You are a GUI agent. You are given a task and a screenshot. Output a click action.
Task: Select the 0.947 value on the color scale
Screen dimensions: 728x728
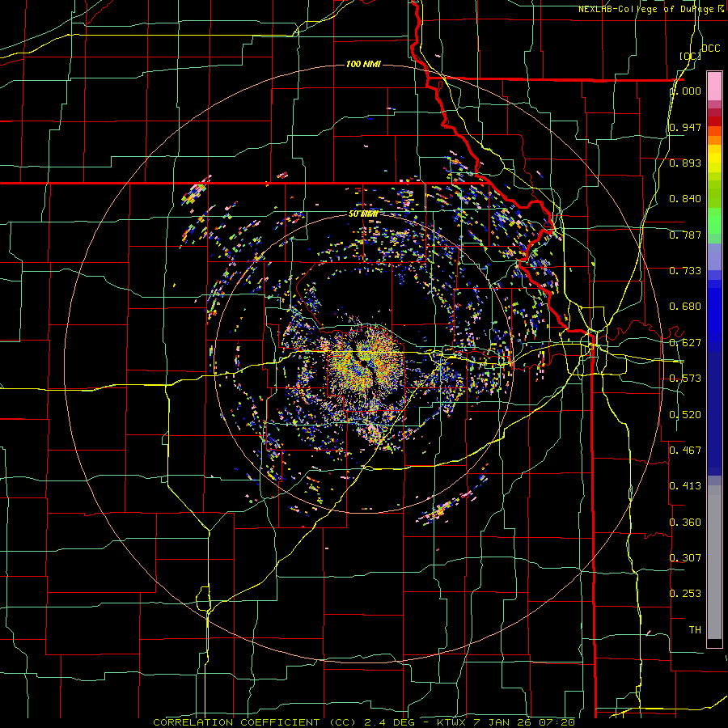point(685,127)
